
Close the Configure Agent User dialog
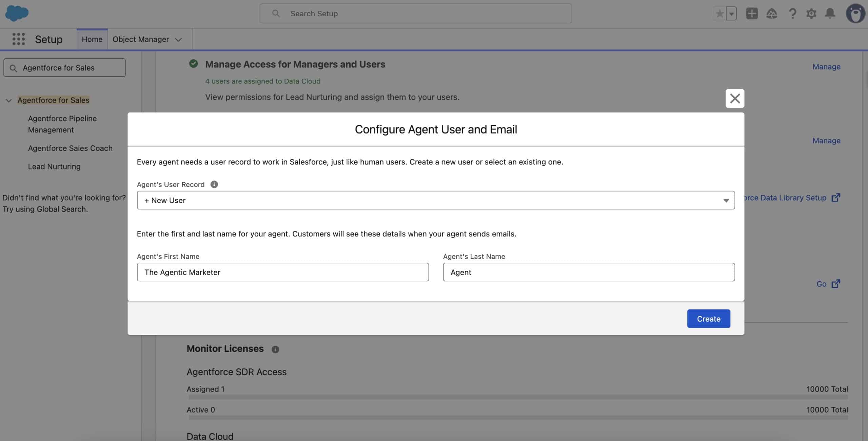point(735,98)
